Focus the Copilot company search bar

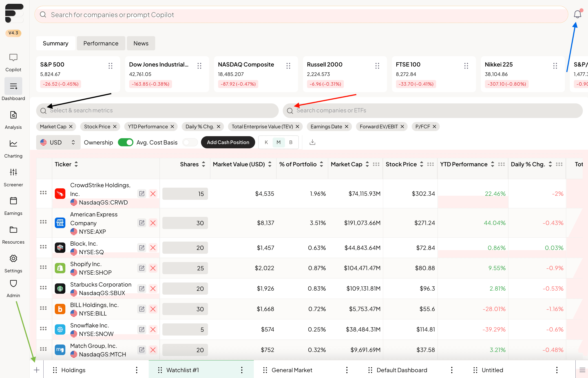point(301,14)
